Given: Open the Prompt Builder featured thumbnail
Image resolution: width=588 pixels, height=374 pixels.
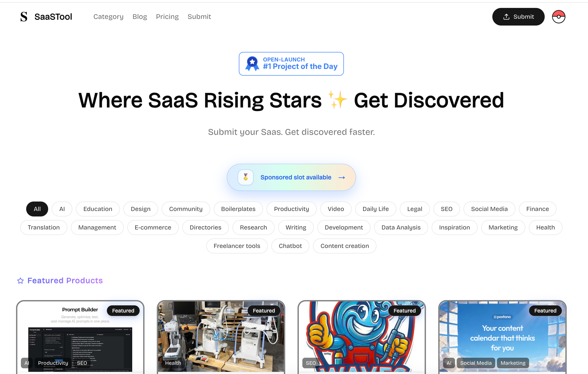Looking at the screenshot, I should 80,336.
